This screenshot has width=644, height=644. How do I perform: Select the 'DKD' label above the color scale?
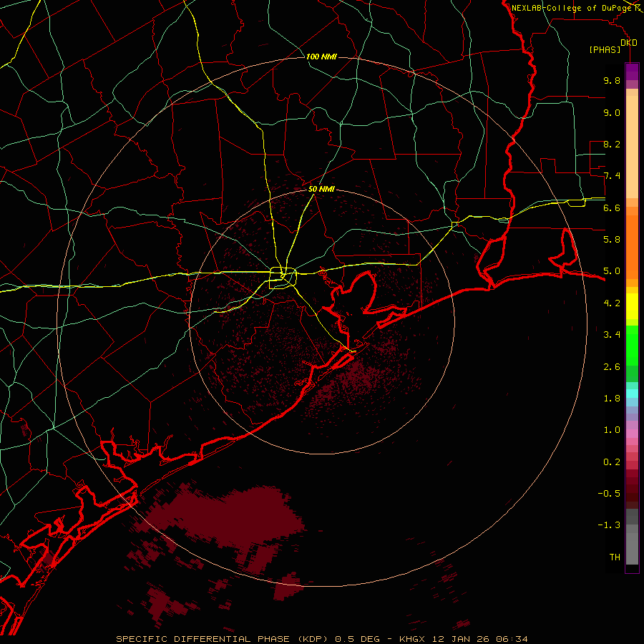[x=629, y=43]
